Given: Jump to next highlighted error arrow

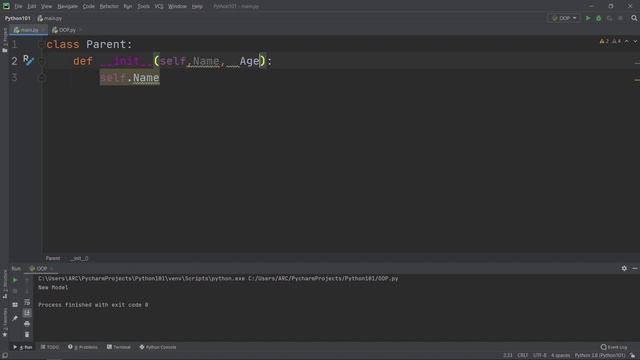Looking at the screenshot, I should pyautogui.click(x=635, y=41).
